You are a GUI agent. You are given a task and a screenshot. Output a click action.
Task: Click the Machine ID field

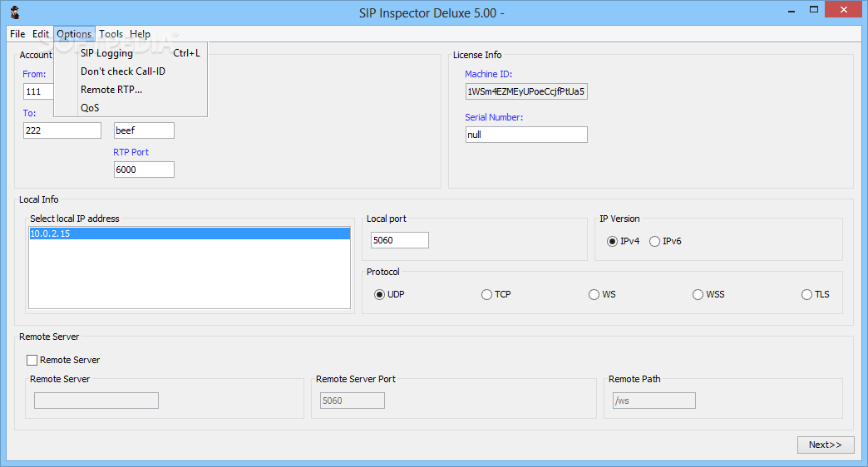(526, 91)
